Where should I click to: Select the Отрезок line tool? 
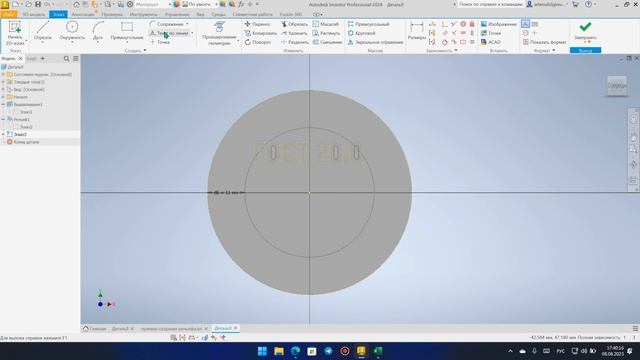coord(42,32)
